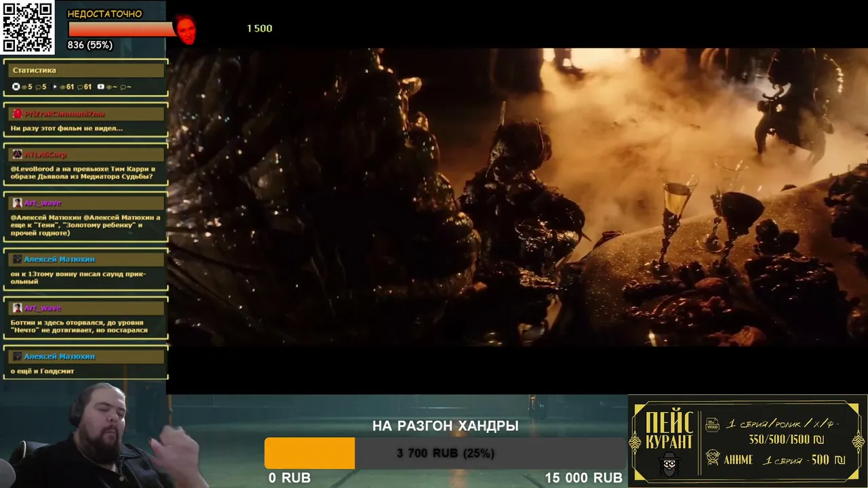
Task: Click the 15 000 RUB target label
Action: point(584,478)
